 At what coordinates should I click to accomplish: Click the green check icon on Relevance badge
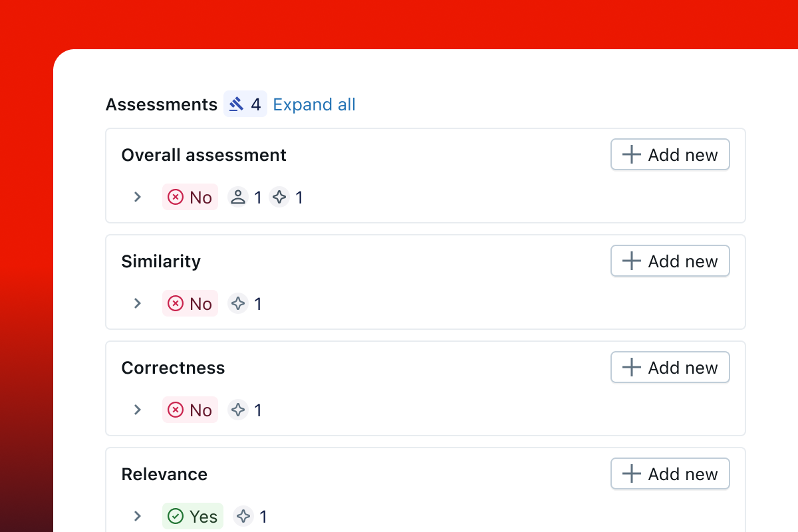click(176, 516)
